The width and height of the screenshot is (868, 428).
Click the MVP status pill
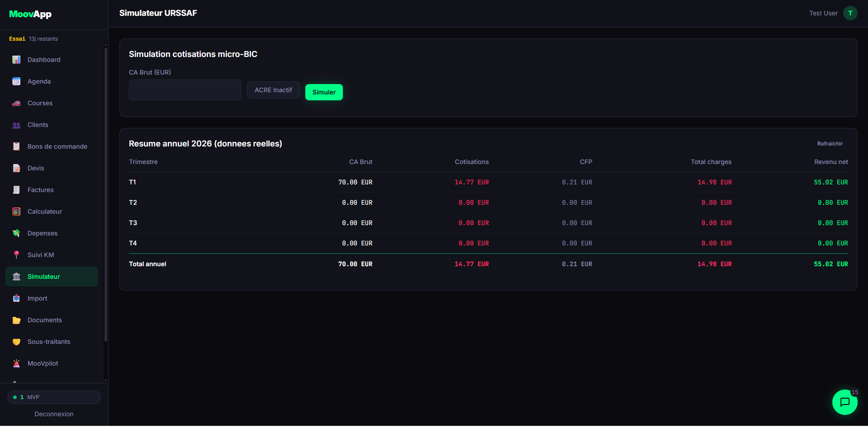(54, 397)
